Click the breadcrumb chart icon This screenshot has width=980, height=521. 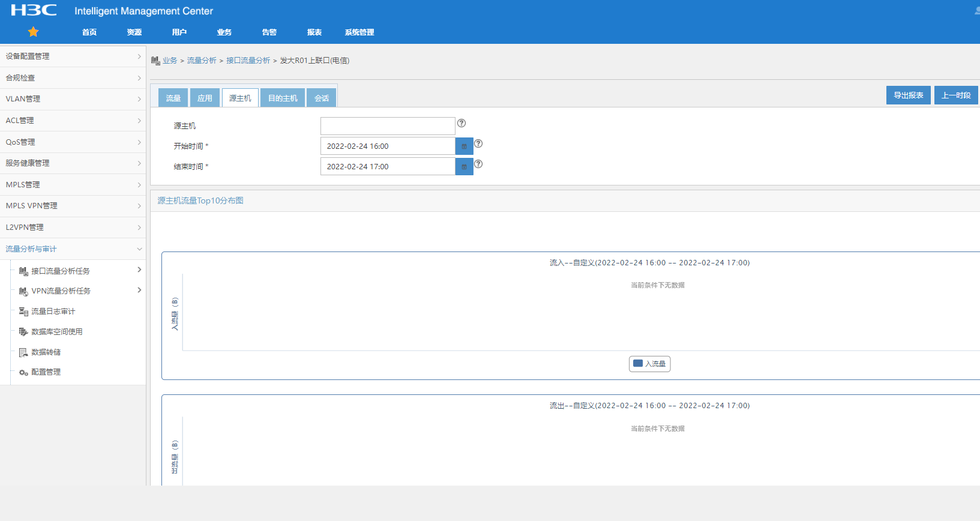coord(155,61)
